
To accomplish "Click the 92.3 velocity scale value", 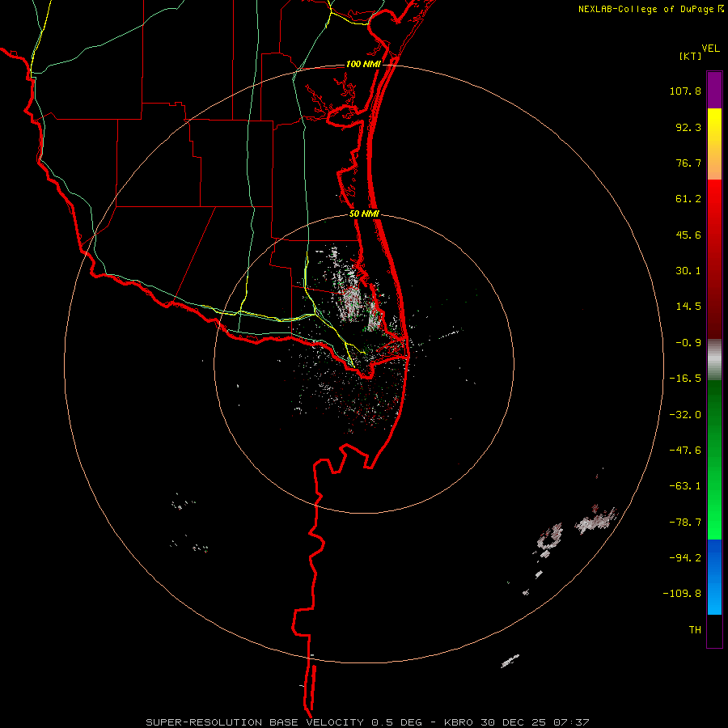I will [688, 127].
